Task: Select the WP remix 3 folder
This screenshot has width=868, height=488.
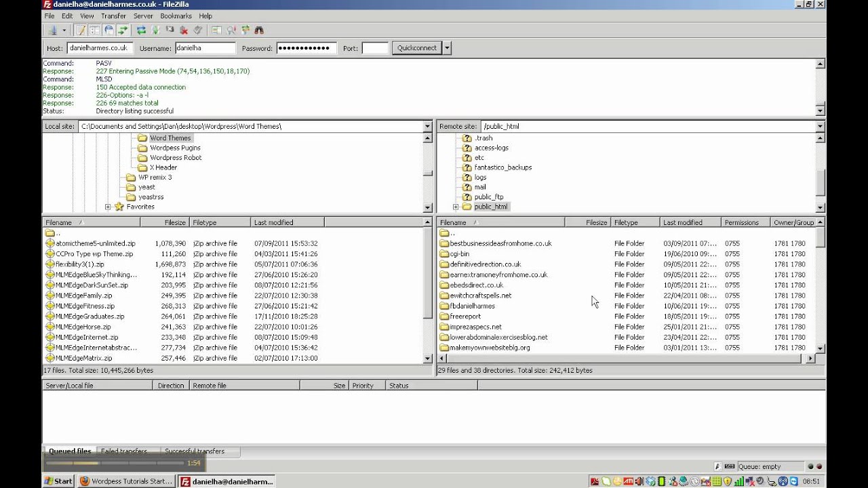Action: coord(155,177)
